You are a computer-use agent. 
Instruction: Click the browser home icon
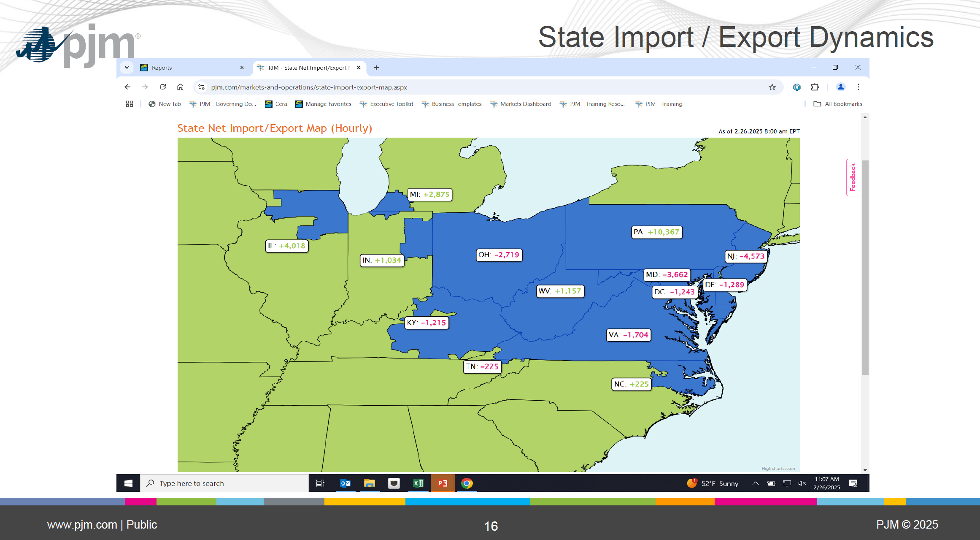(x=180, y=87)
